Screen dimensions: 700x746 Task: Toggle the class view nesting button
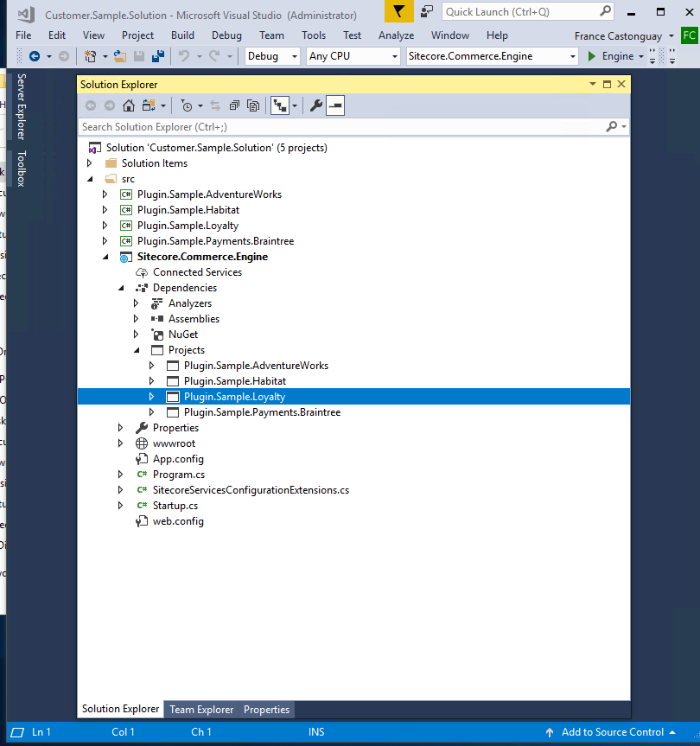280,105
